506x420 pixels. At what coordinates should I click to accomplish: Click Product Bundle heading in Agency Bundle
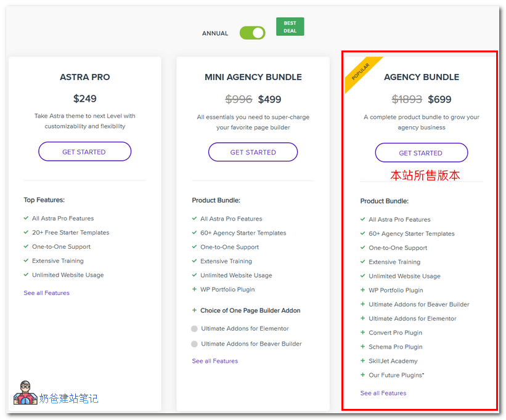[x=385, y=201]
